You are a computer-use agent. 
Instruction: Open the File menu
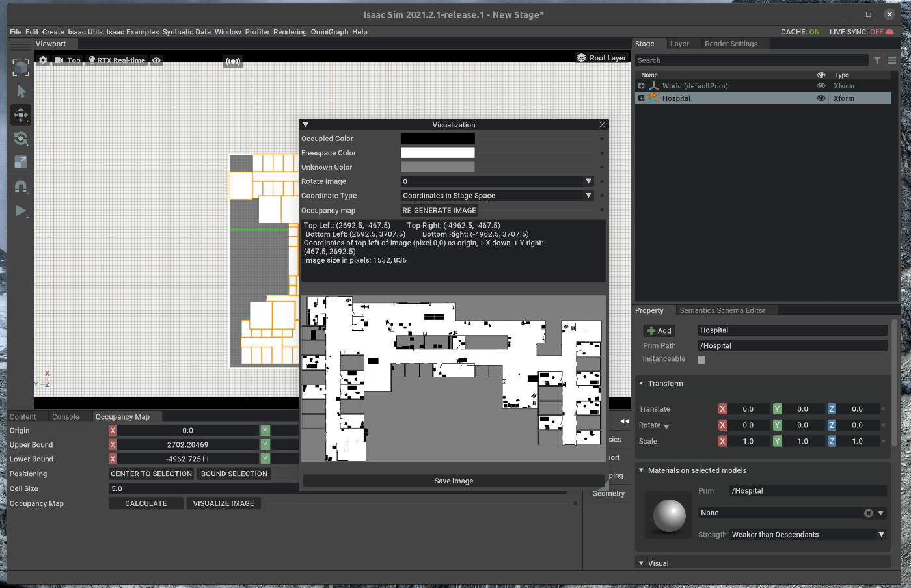[x=16, y=32]
